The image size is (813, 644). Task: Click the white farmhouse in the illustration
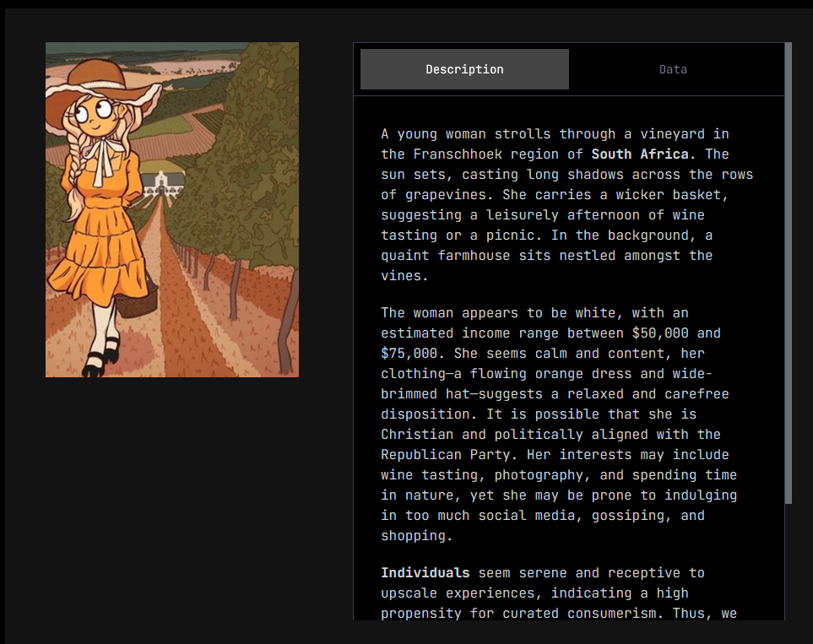pyautogui.click(x=162, y=183)
